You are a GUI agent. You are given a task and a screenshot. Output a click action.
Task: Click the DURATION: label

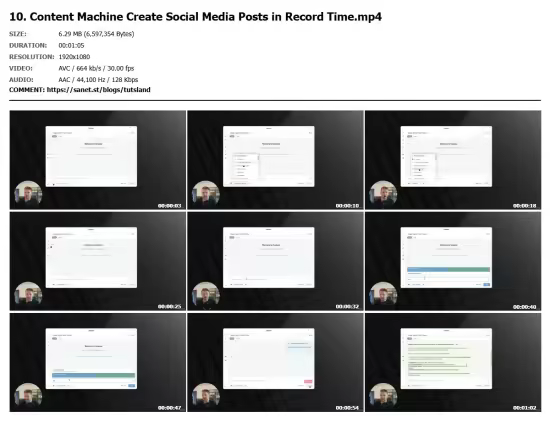click(x=28, y=45)
